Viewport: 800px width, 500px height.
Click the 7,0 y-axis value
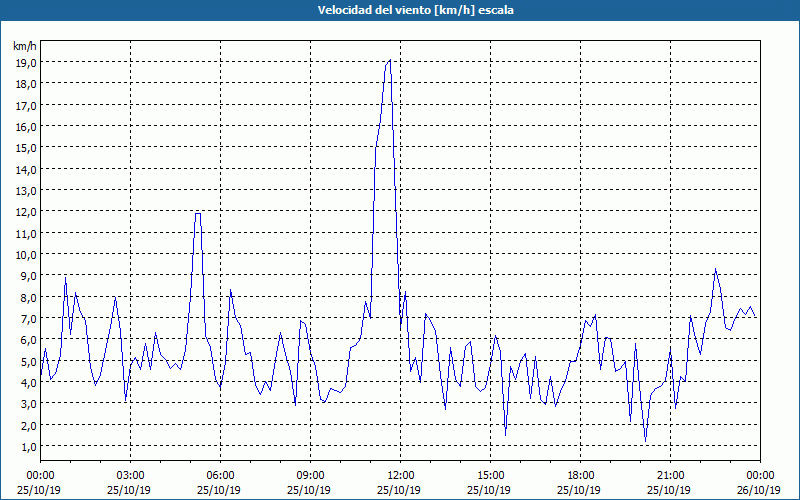(x=28, y=318)
